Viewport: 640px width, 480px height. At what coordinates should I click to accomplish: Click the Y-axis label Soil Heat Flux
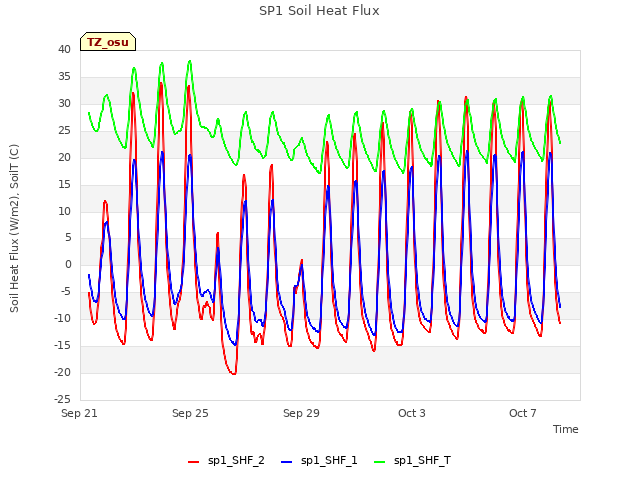click(14, 228)
